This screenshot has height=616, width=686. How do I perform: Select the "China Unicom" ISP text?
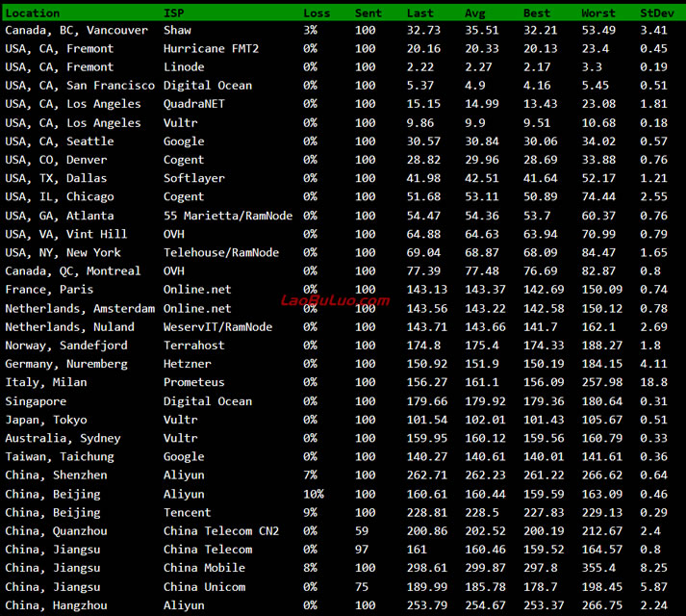(x=204, y=587)
